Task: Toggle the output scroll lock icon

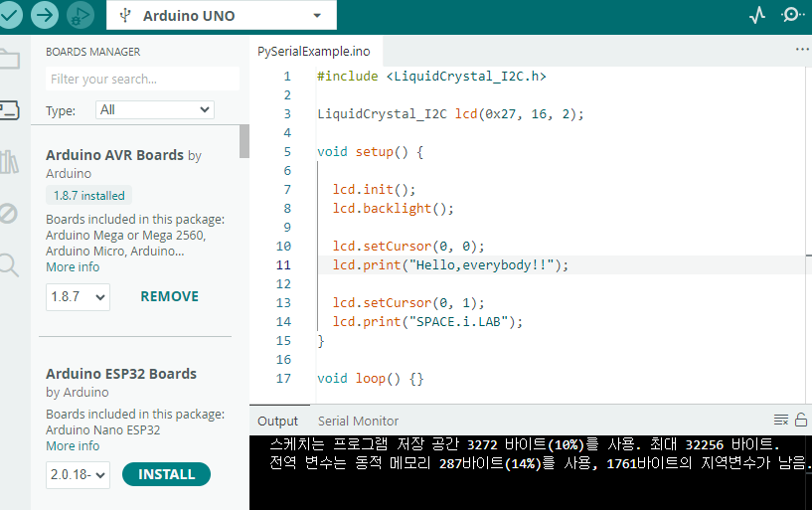Action: tap(801, 420)
